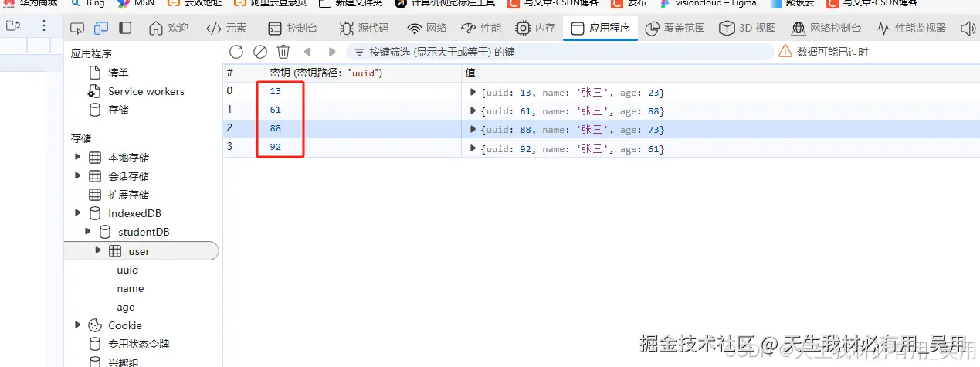Toggle device emulation icon
This screenshot has width=980, height=367.
click(101, 29)
